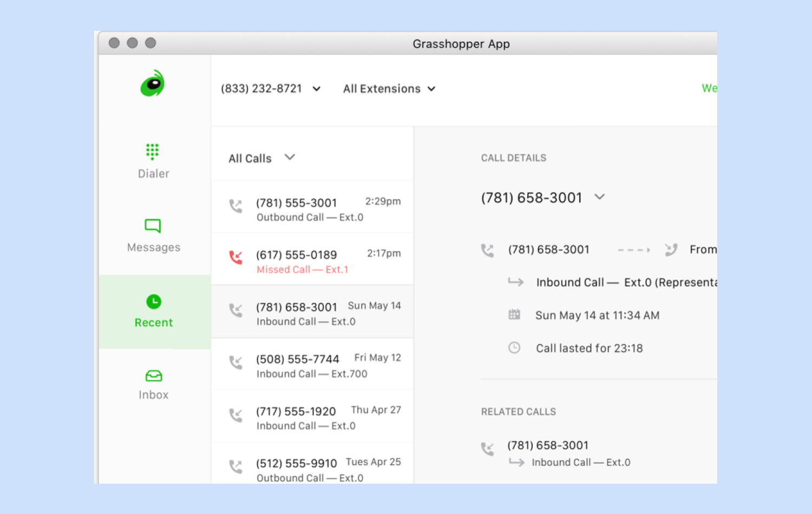Click the inbound call icon under Related Calls

(x=488, y=449)
